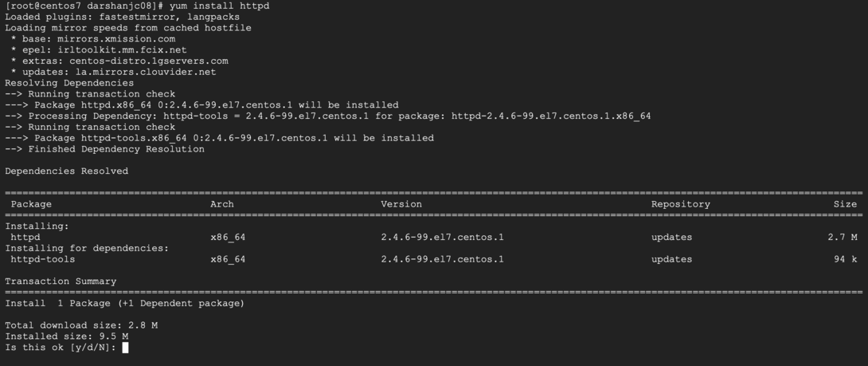Click the "Installed size: 9.5 M" line

pos(66,336)
